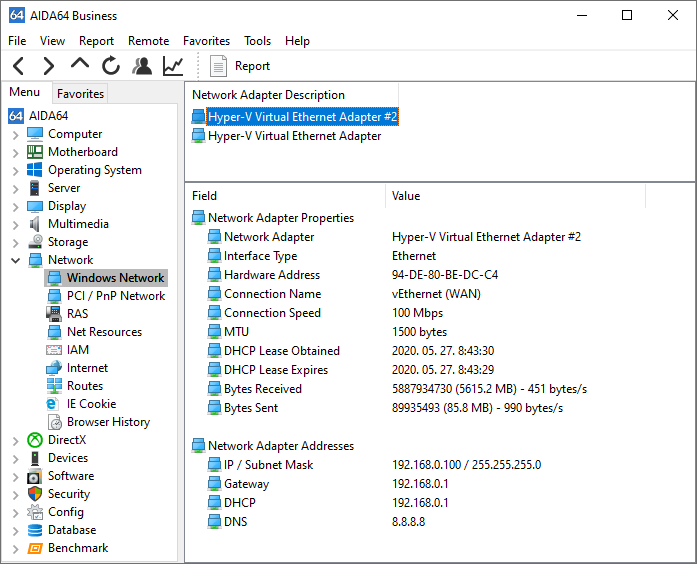Click the Config icon in tree

tap(35, 512)
